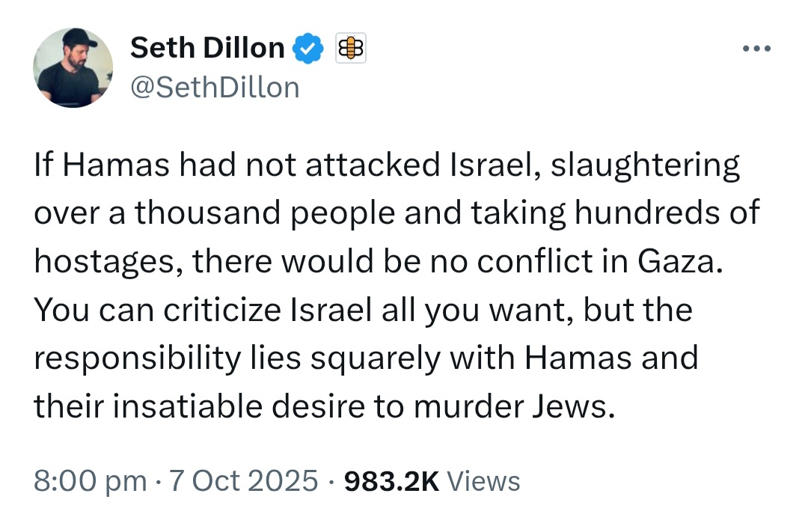The image size is (808, 532).
Task: Open the three-dot more options menu
Action: [756, 49]
